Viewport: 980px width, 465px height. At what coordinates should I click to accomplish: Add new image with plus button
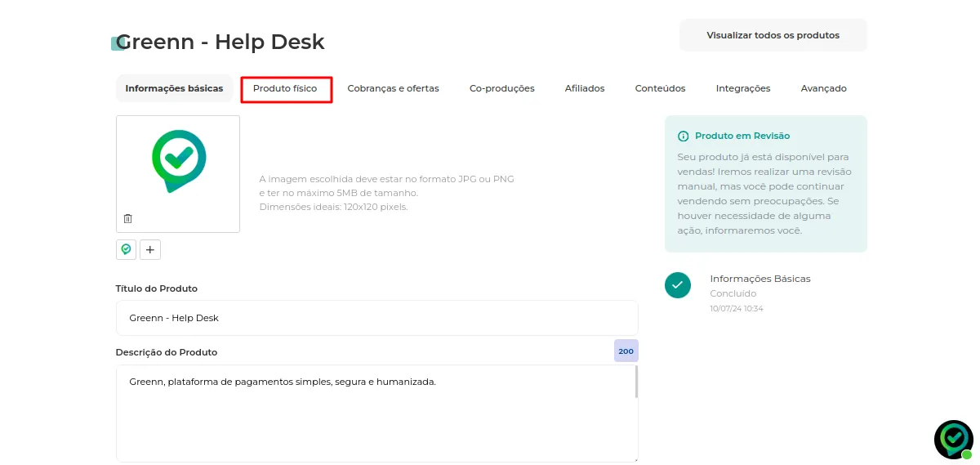tap(150, 249)
